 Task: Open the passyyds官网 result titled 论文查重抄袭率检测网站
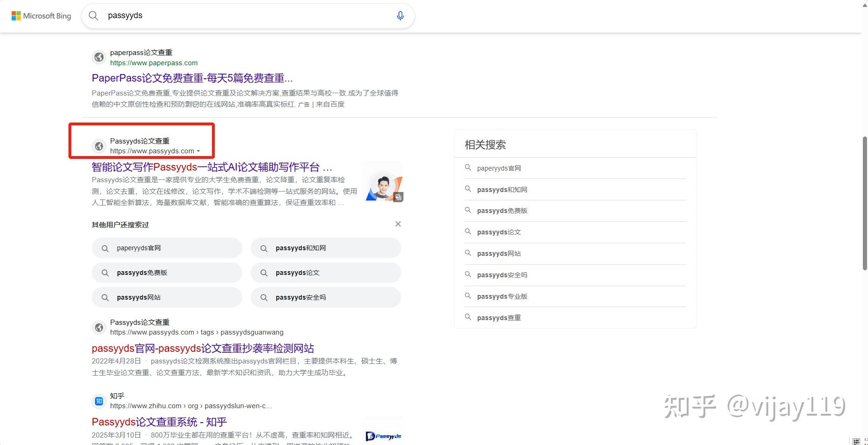pyautogui.click(x=203, y=348)
